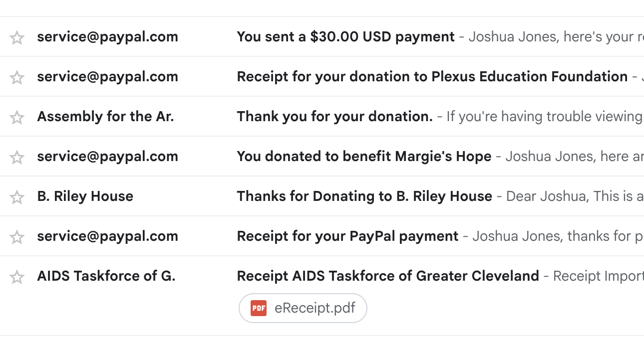Viewport: 644px width, 348px height.
Task: Open 'You sent a $30.00 USD payment' email
Action: click(x=345, y=37)
